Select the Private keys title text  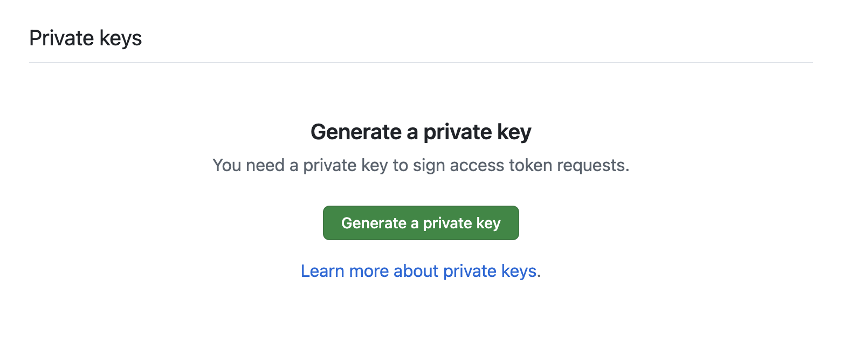tap(85, 38)
